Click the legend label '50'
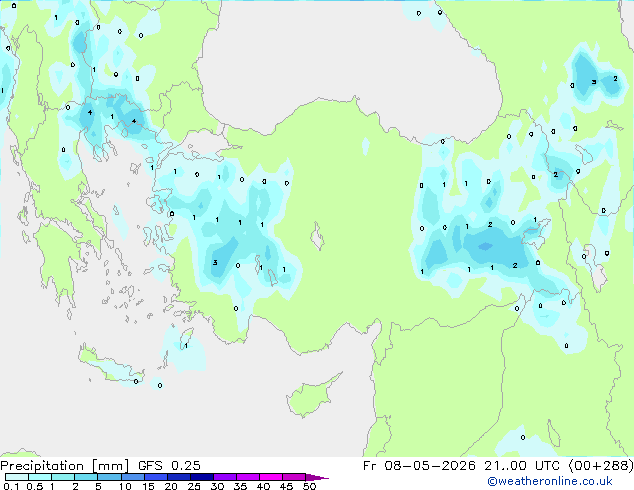Viewport: 634px width, 490px height. [310, 486]
